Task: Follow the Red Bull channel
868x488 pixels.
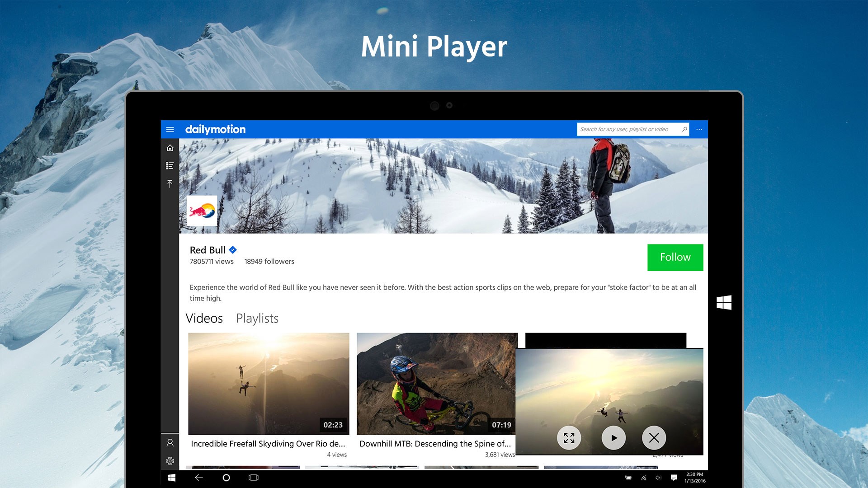Action: click(675, 257)
